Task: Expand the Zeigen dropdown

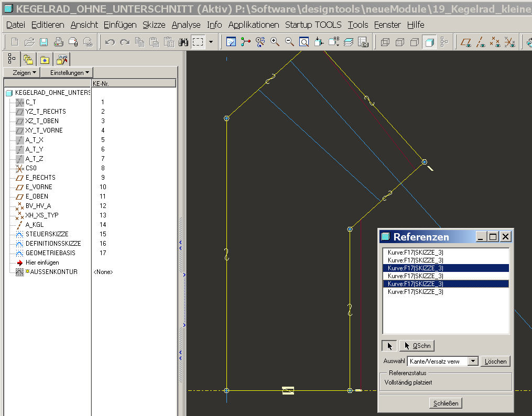Action: coord(24,72)
